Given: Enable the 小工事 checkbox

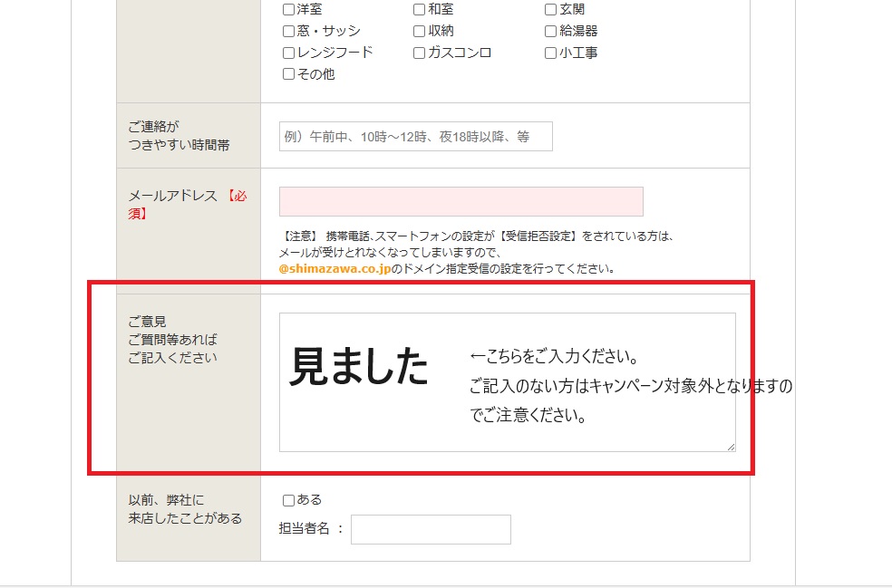Looking at the screenshot, I should [550, 53].
